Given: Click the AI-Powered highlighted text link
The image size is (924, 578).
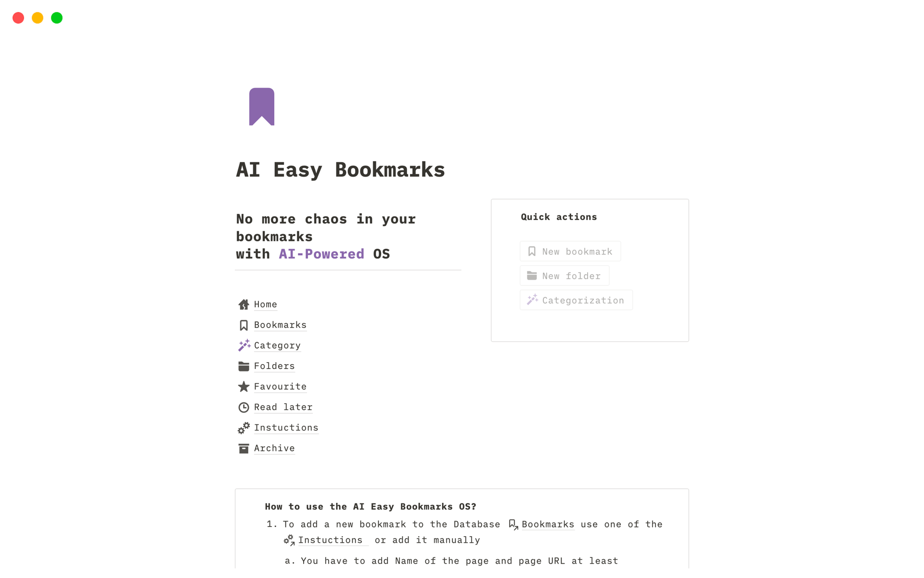Looking at the screenshot, I should pyautogui.click(x=321, y=253).
